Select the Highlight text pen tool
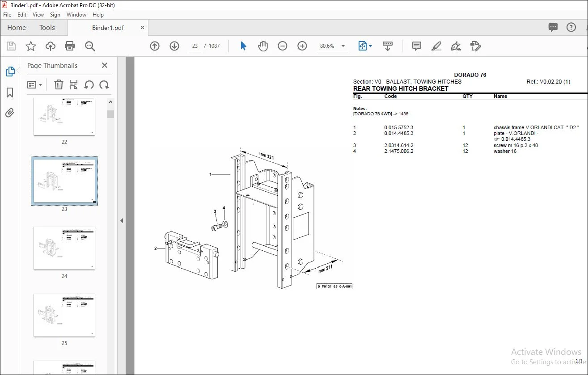This screenshot has width=588, height=375. pyautogui.click(x=436, y=46)
